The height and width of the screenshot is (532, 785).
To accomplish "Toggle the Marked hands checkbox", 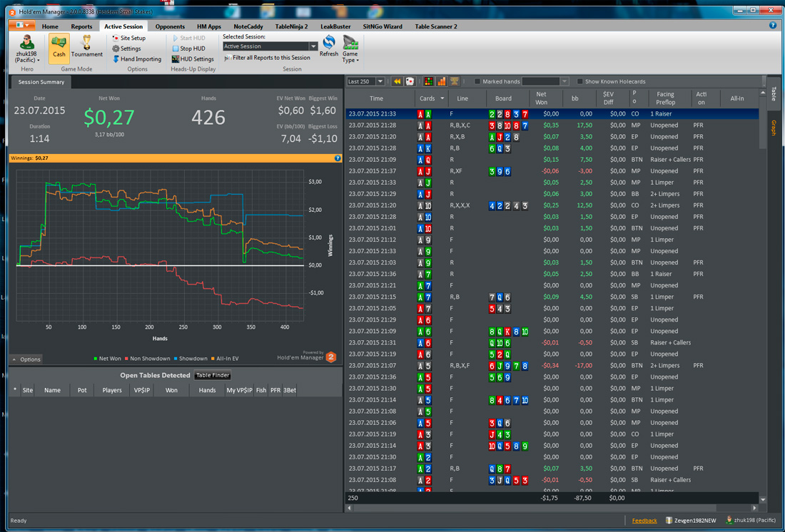I will click(477, 81).
